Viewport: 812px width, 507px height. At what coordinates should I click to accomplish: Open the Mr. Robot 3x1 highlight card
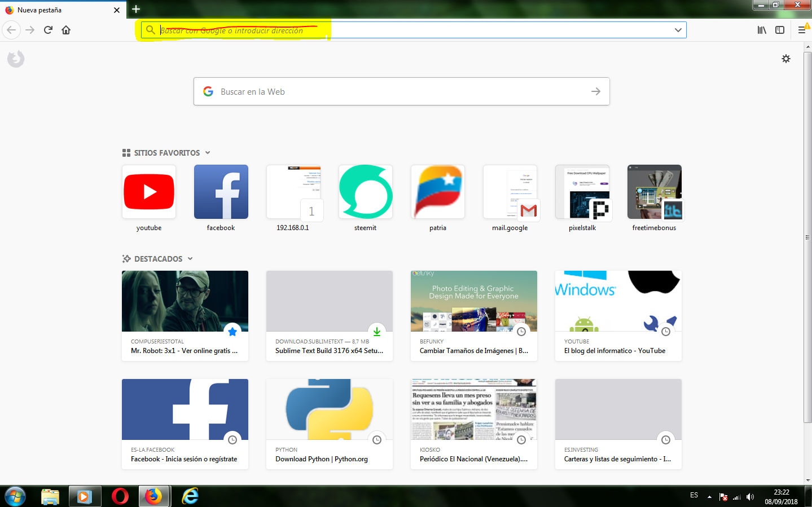tap(185, 316)
